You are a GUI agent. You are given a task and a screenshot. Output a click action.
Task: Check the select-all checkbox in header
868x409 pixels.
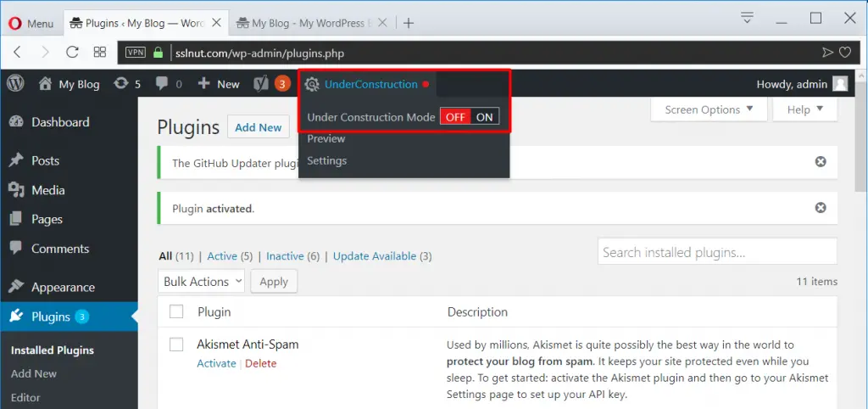(x=176, y=311)
